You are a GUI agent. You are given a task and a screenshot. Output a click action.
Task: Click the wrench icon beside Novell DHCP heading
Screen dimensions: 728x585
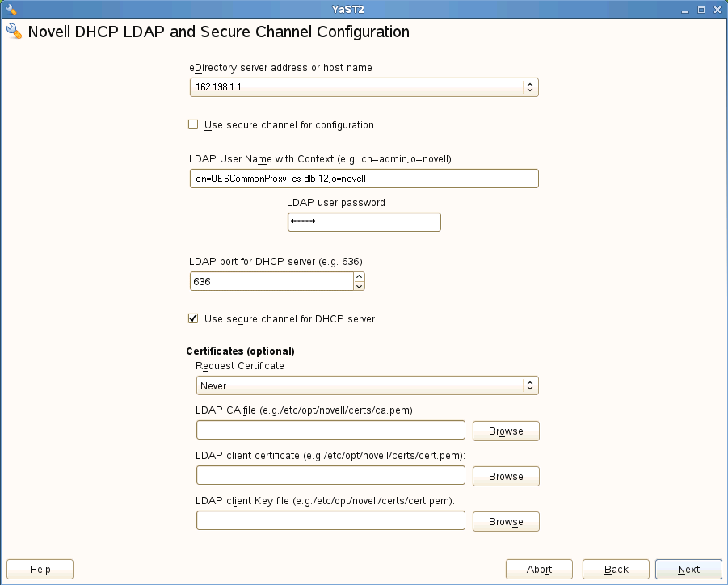click(14, 32)
